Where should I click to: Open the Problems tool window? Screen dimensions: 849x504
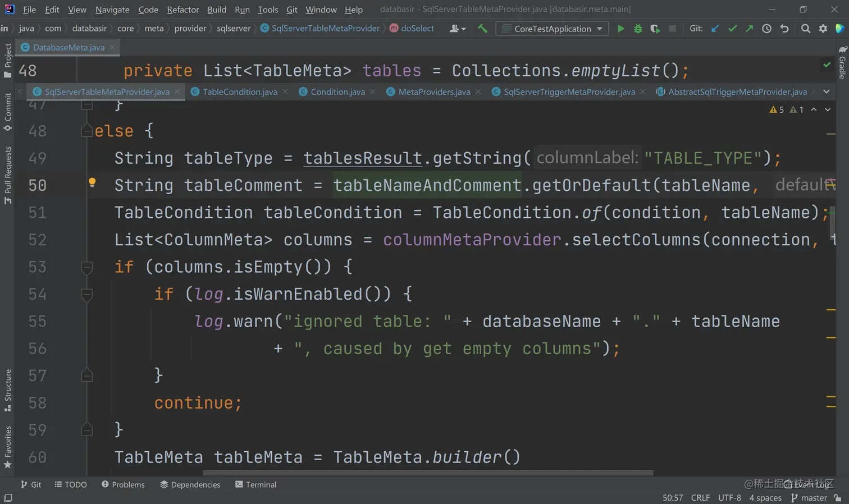[123, 484]
